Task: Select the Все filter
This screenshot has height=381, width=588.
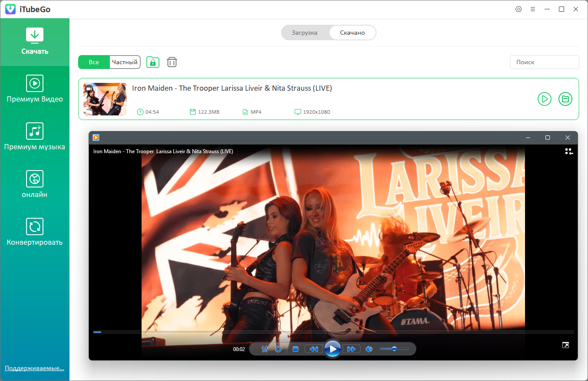Action: click(x=94, y=62)
